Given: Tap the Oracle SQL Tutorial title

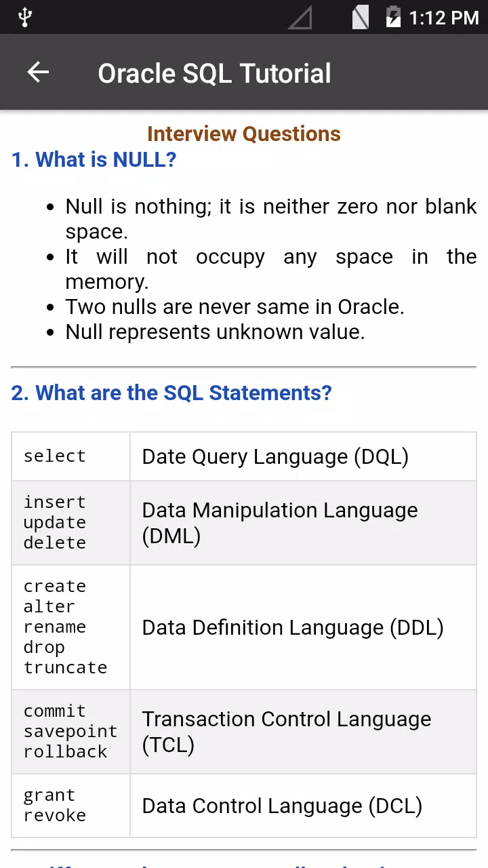Looking at the screenshot, I should [x=214, y=73].
